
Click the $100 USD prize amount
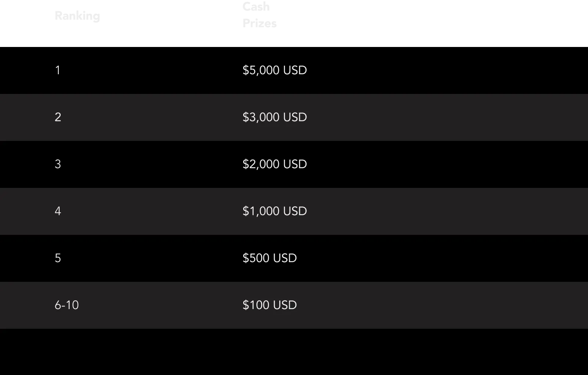coord(269,305)
